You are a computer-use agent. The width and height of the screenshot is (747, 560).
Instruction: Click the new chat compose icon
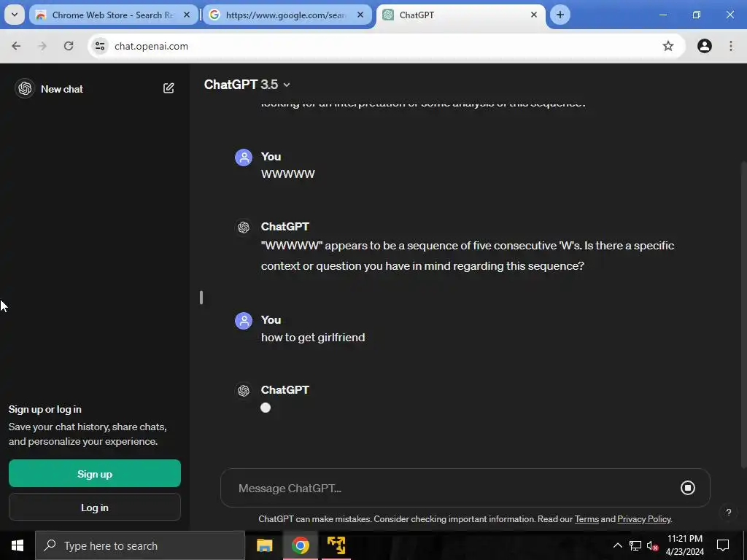pos(169,88)
